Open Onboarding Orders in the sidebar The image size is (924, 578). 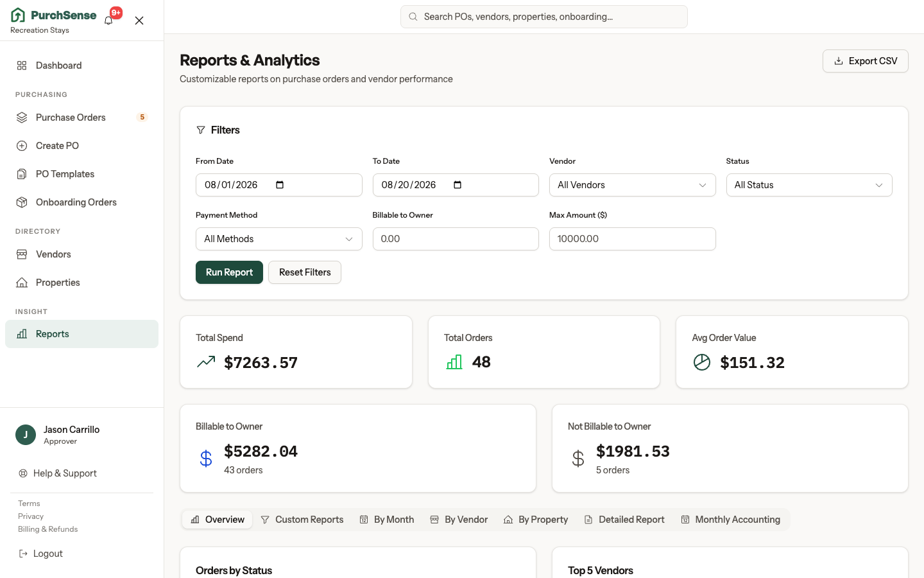click(x=81, y=202)
